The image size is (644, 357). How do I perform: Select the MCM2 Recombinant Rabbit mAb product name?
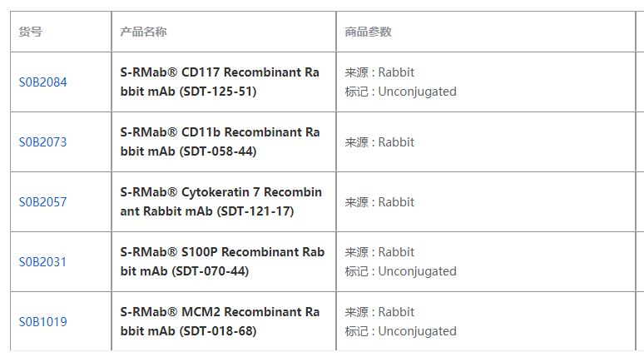(x=220, y=321)
